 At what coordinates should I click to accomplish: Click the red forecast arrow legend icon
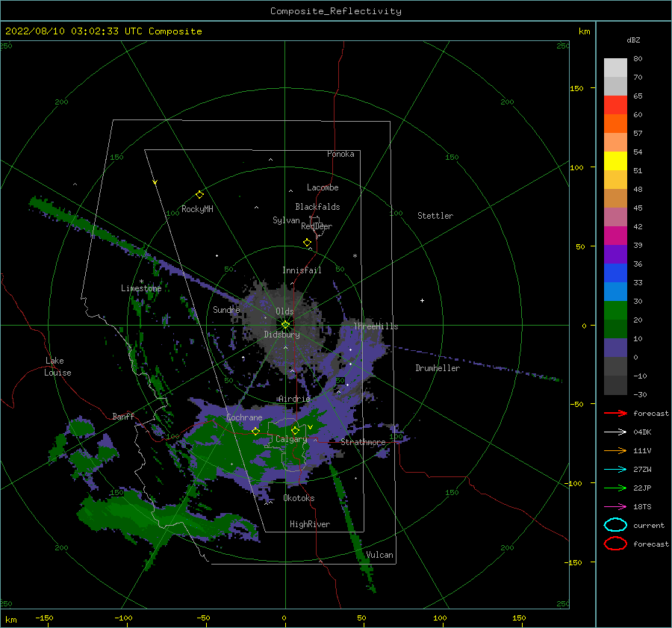point(615,413)
